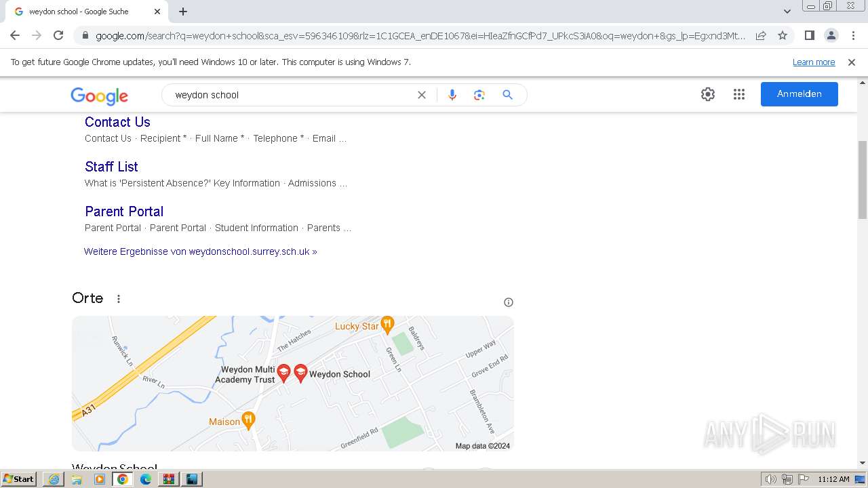Open the network tray icon

click(787, 479)
